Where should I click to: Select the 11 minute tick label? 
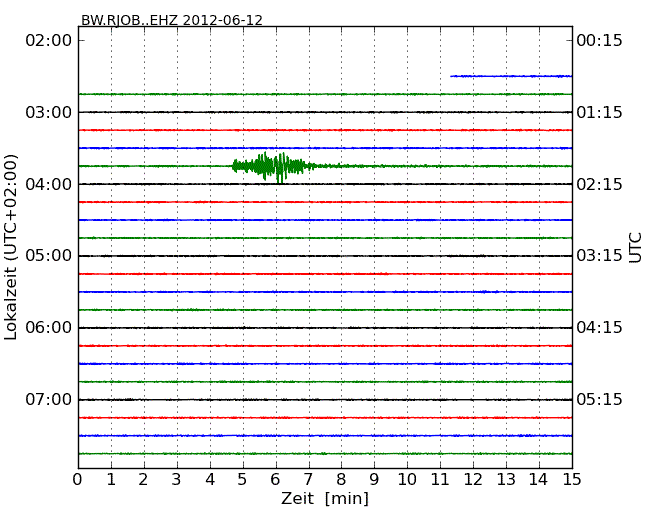440,480
